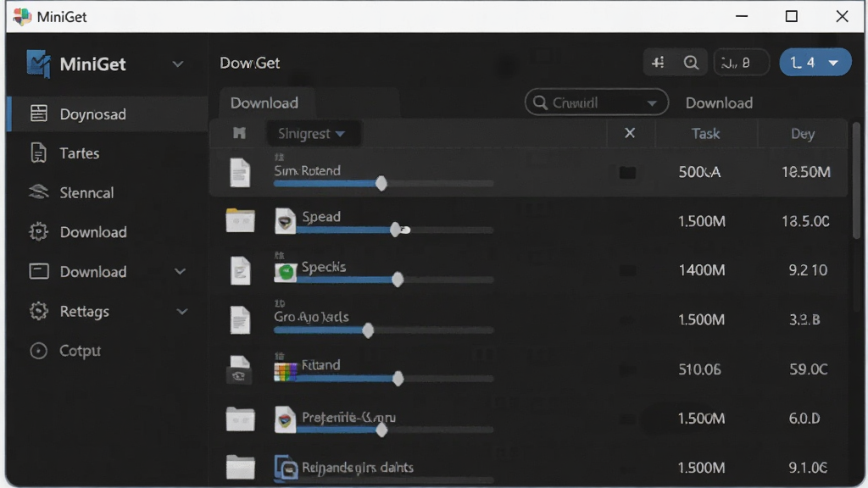Sort by the Task column header
868x488 pixels.
tap(706, 133)
